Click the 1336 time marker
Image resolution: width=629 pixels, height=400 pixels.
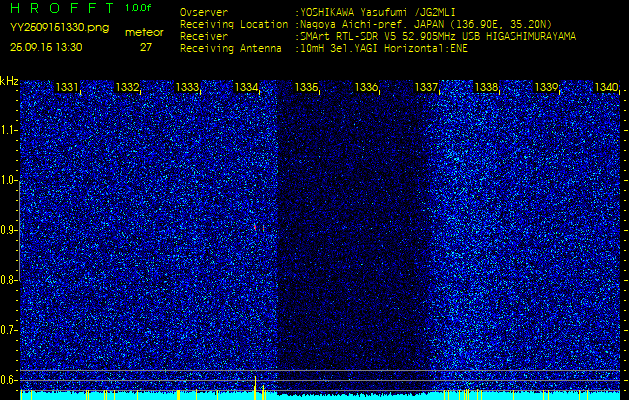pyautogui.click(x=366, y=87)
